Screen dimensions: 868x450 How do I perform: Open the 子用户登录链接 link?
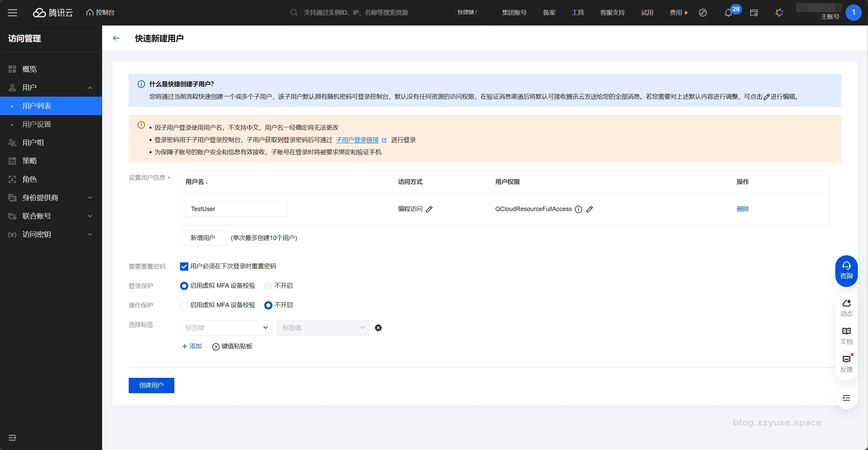click(x=357, y=140)
